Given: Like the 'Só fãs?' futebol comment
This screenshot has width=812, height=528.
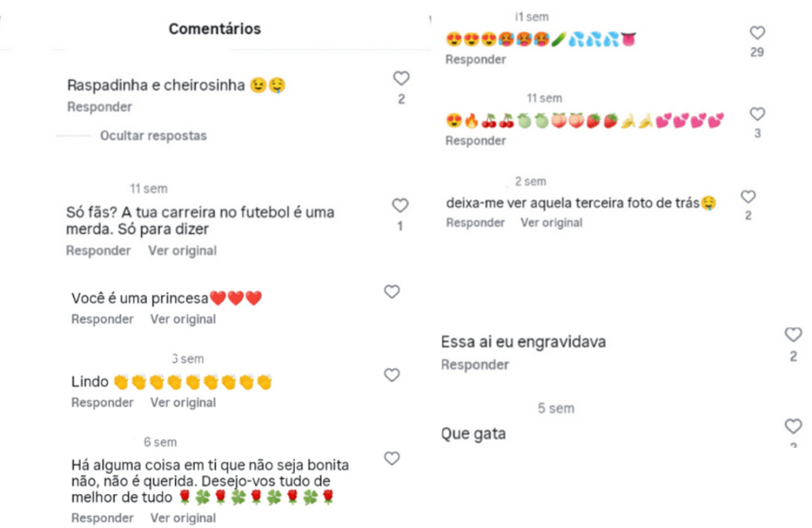Looking at the screenshot, I should click(400, 205).
